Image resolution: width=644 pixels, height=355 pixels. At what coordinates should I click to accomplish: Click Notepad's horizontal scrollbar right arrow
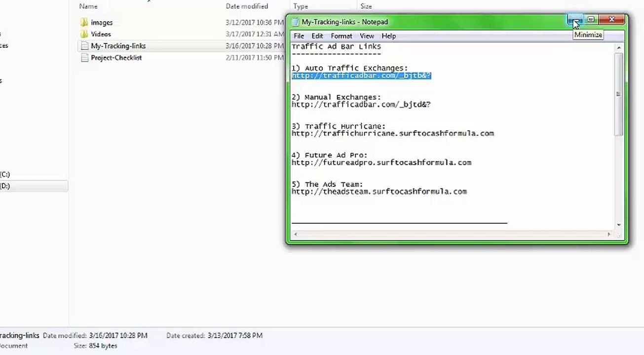609,235
